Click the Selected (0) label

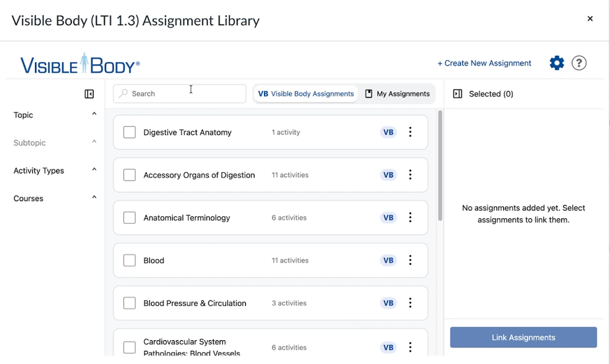491,94
